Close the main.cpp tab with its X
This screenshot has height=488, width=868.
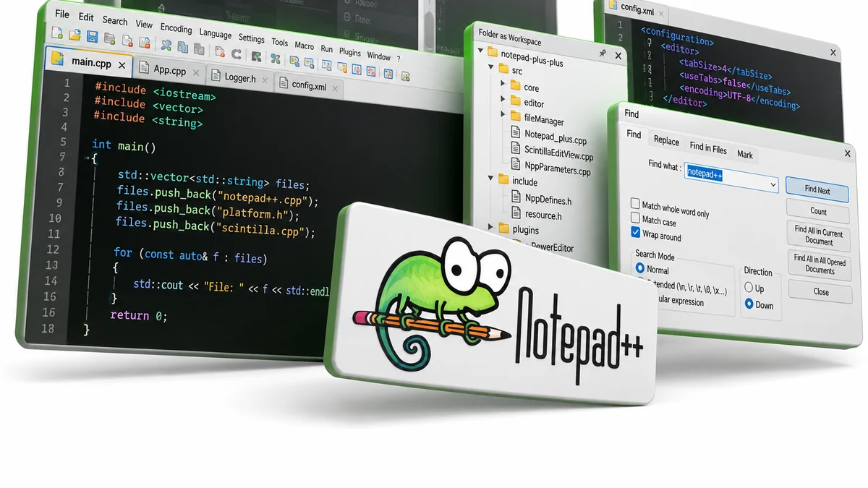pyautogui.click(x=122, y=66)
